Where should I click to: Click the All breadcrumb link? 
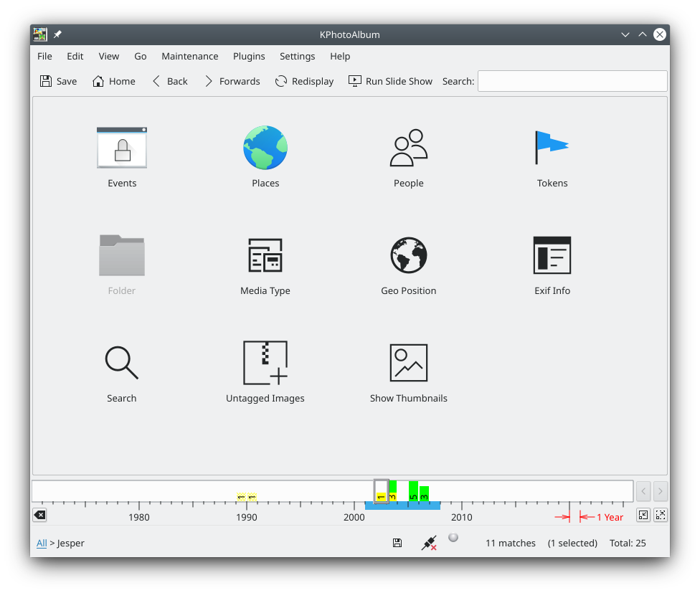(x=42, y=543)
